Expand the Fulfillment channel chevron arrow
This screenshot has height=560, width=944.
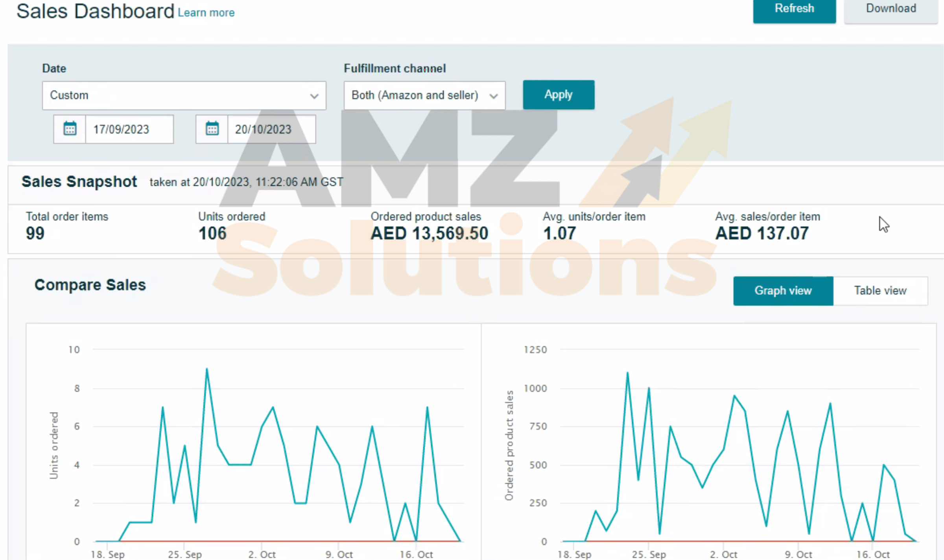493,96
